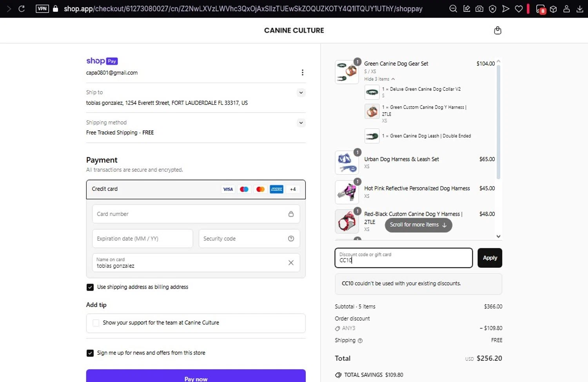This screenshot has height=382, width=588.
Task: Click the VPN badge in address bar
Action: (42, 9)
